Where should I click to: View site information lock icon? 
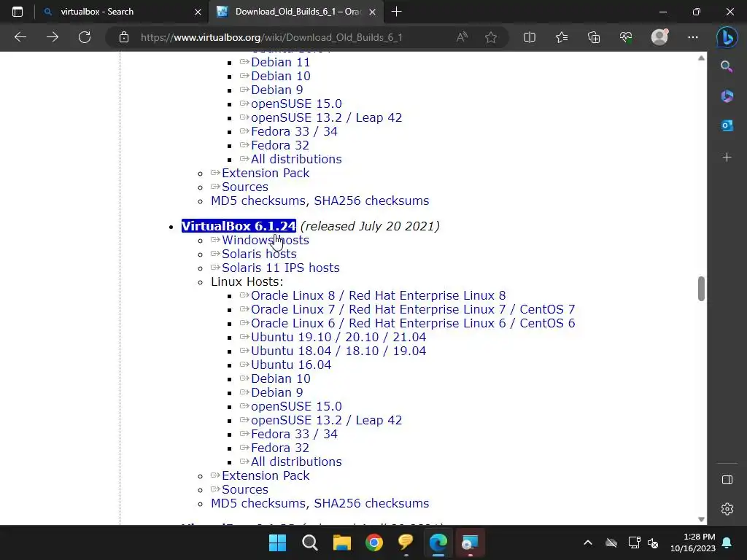pos(124,37)
